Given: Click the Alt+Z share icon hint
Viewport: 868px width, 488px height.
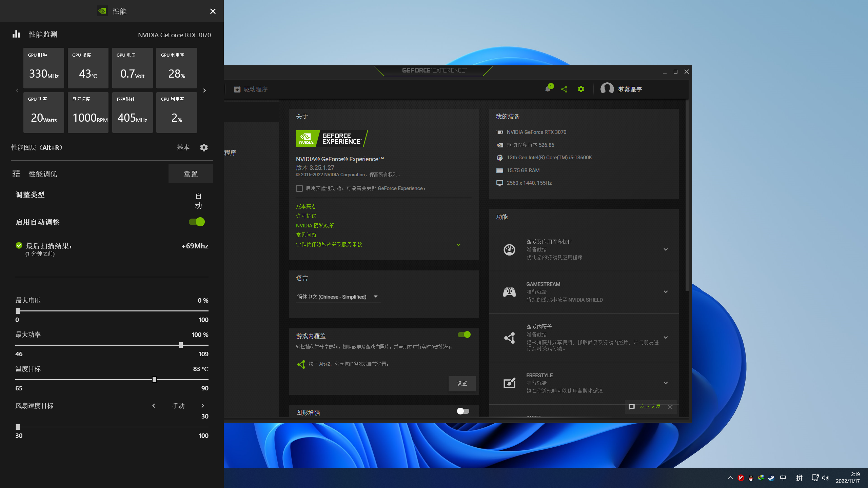Looking at the screenshot, I should point(301,364).
